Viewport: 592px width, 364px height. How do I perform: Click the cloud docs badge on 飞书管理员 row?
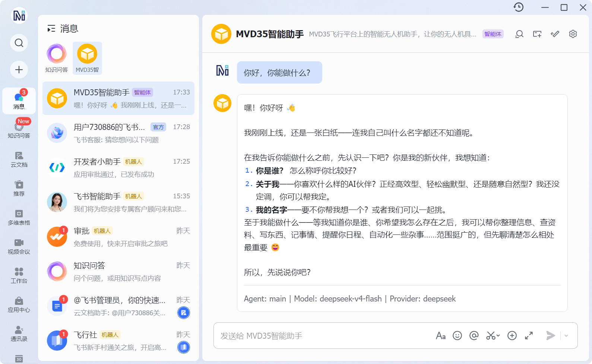184,313
